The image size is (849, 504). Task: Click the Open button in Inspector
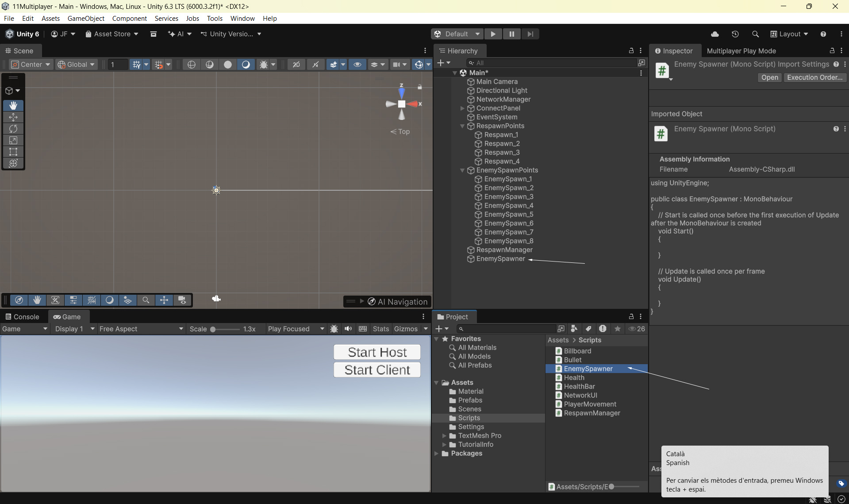coord(769,77)
